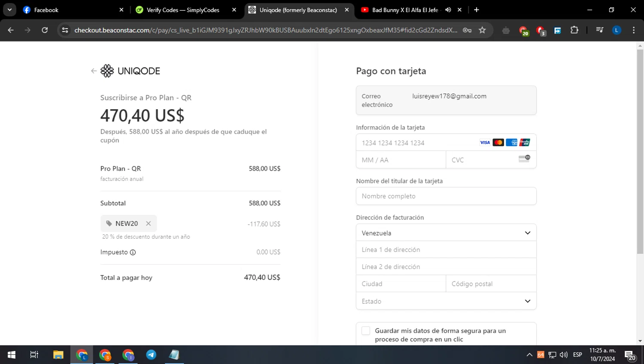Viewport: 644px width, 364px height.
Task: Close the Verify Codes tab
Action: [x=234, y=10]
